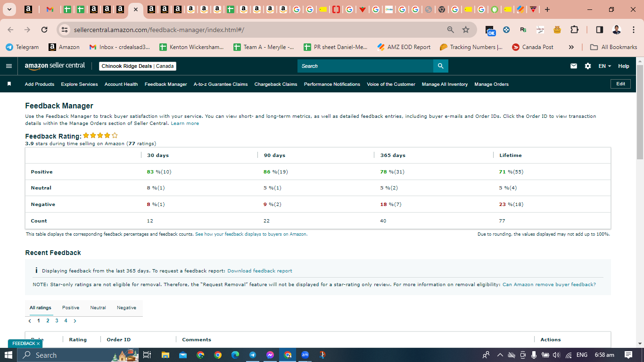Switch to the Positive ratings tab
Screen dimensions: 644x362
click(71, 308)
